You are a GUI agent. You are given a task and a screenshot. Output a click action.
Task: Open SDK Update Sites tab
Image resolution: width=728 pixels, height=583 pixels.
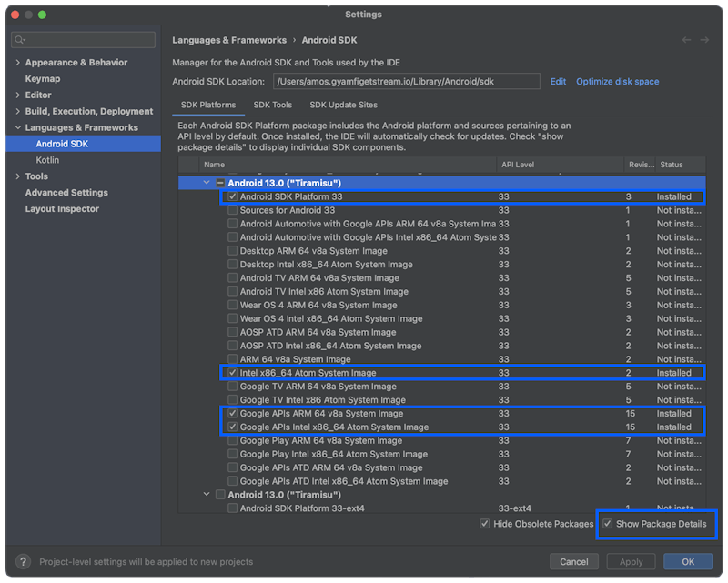[343, 105]
